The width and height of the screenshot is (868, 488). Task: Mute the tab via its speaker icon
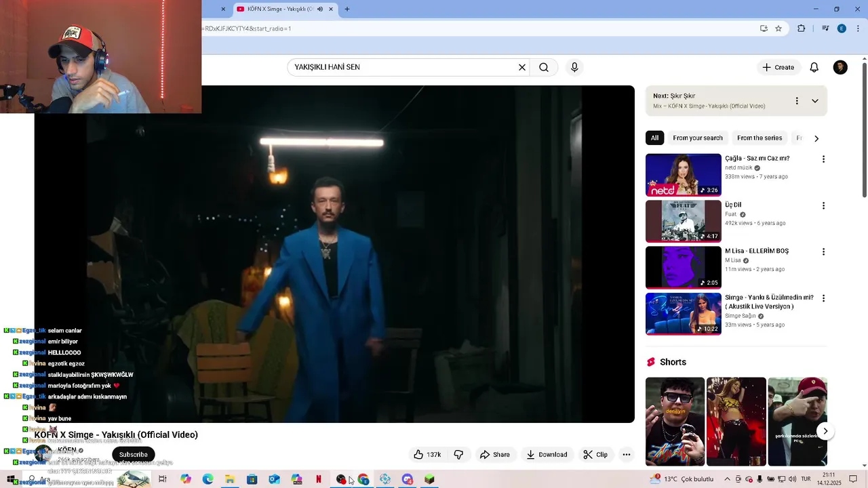point(320,9)
